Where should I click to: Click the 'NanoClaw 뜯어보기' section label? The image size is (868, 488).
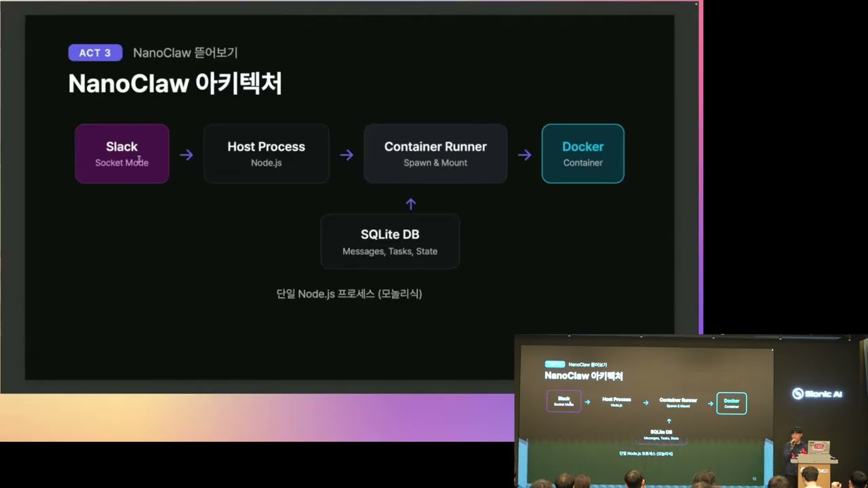(x=185, y=53)
